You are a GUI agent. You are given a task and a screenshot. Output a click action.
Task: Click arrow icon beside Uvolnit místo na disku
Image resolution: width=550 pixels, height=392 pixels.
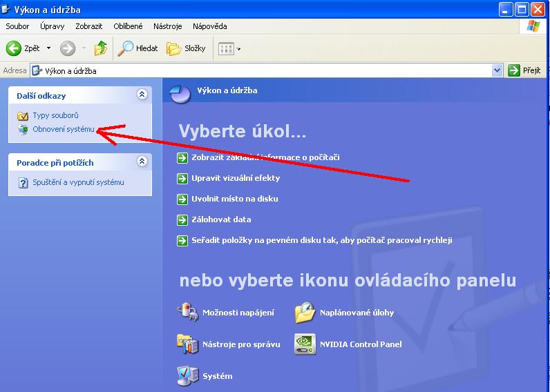coord(182,199)
